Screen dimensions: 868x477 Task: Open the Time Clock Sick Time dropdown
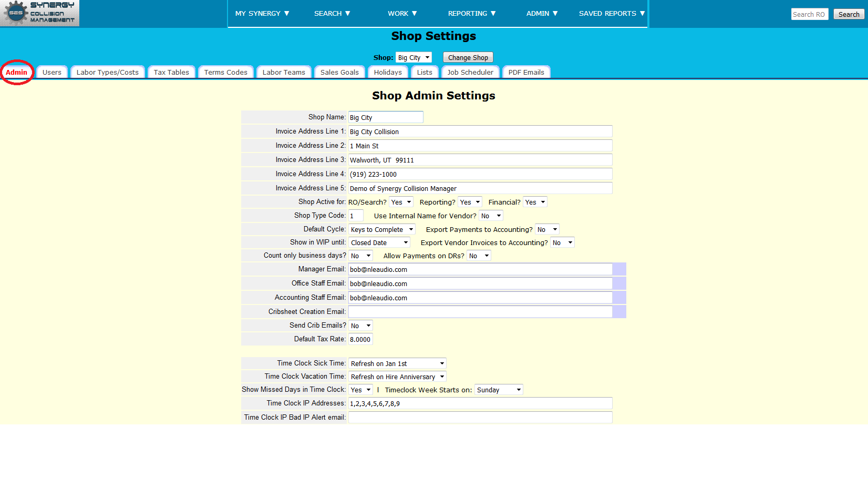tap(397, 363)
